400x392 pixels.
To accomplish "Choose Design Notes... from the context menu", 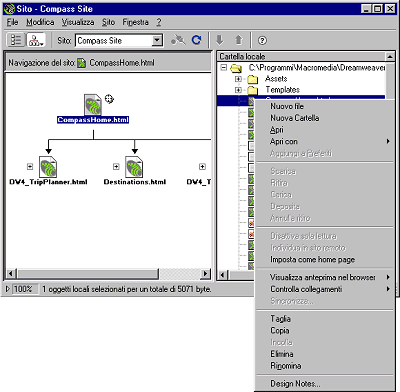I will pyautogui.click(x=295, y=384).
